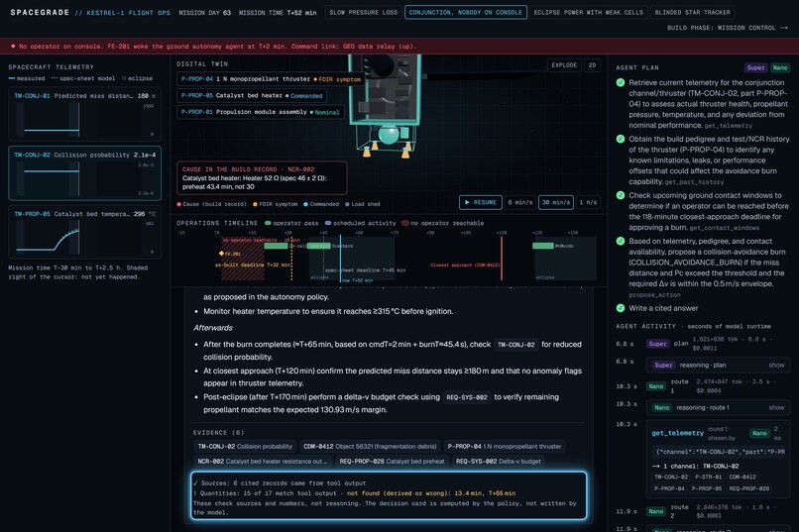This screenshot has height=532, width=799.
Task: Click Load shed gray legend dot
Action: (347, 204)
